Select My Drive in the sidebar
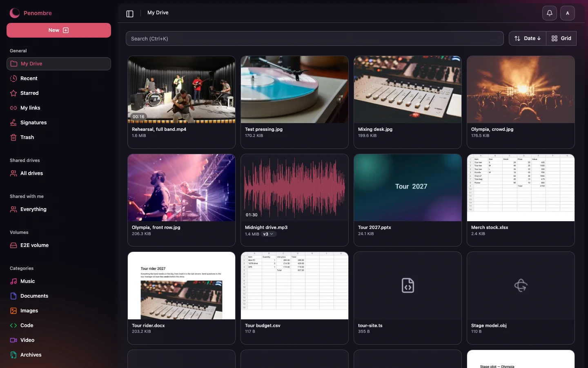 59,64
